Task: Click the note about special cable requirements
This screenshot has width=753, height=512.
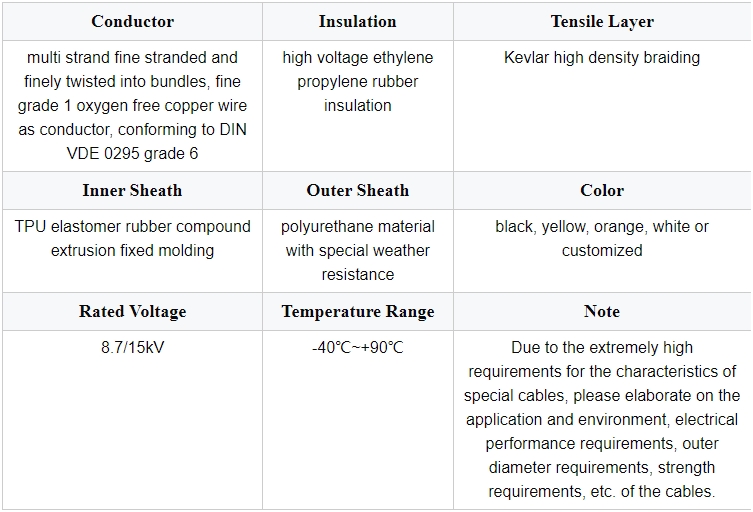Action: 602,419
